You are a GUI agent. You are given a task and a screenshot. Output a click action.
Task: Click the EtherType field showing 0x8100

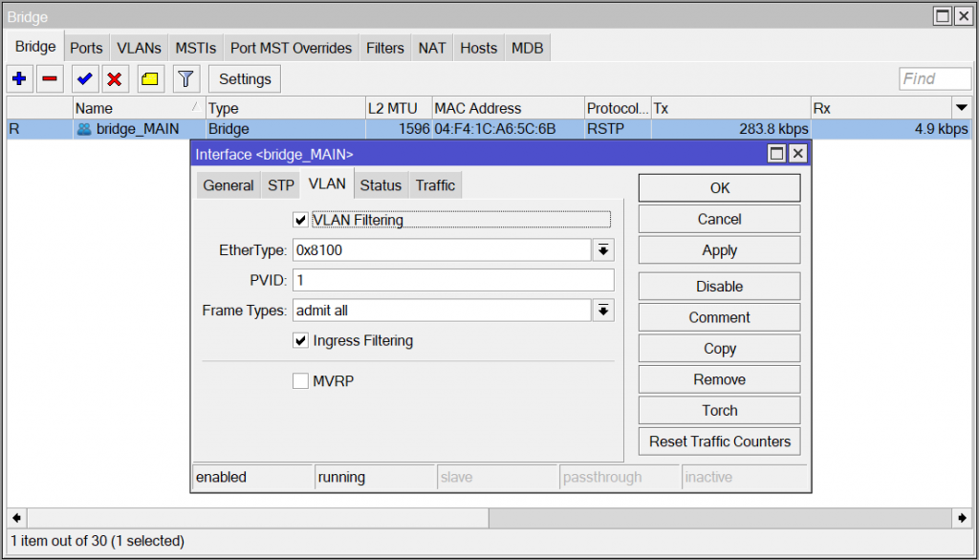tap(442, 250)
